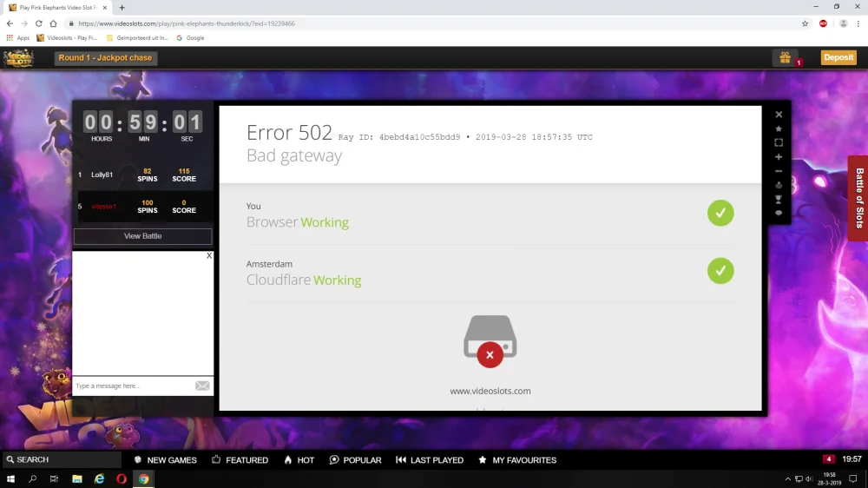Open a new browser tab with plus
The height and width of the screenshot is (488, 868).
[122, 8]
